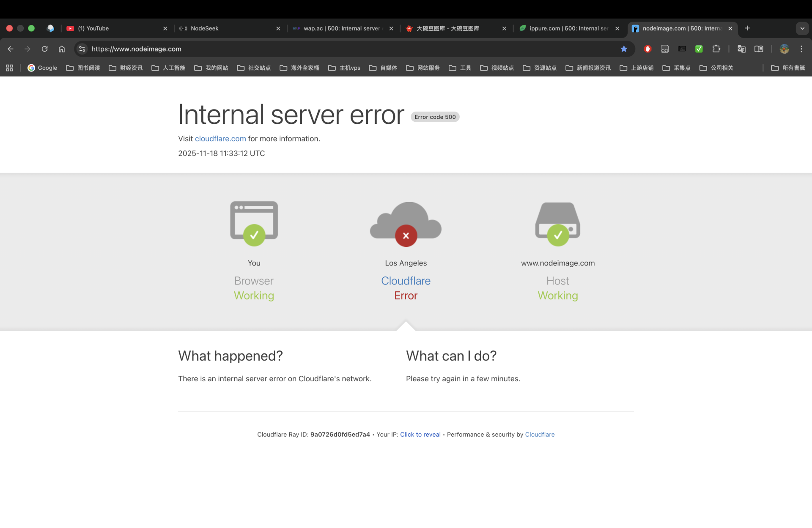Open the 我的网站 bookmark folder
The height and width of the screenshot is (528, 812).
211,68
